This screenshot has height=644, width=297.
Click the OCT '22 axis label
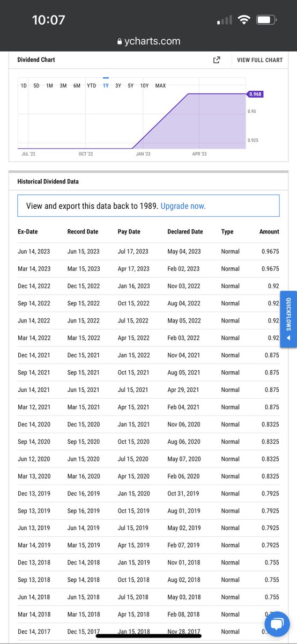[x=86, y=153]
